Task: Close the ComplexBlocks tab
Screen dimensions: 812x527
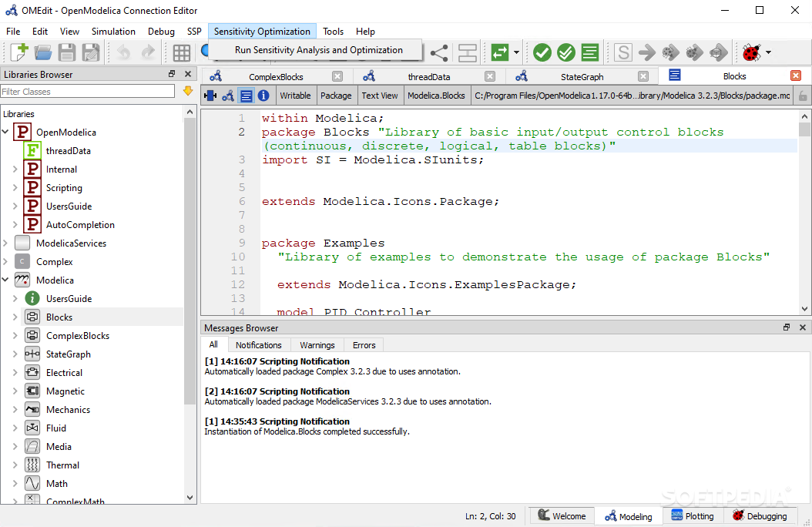Action: pyautogui.click(x=337, y=76)
